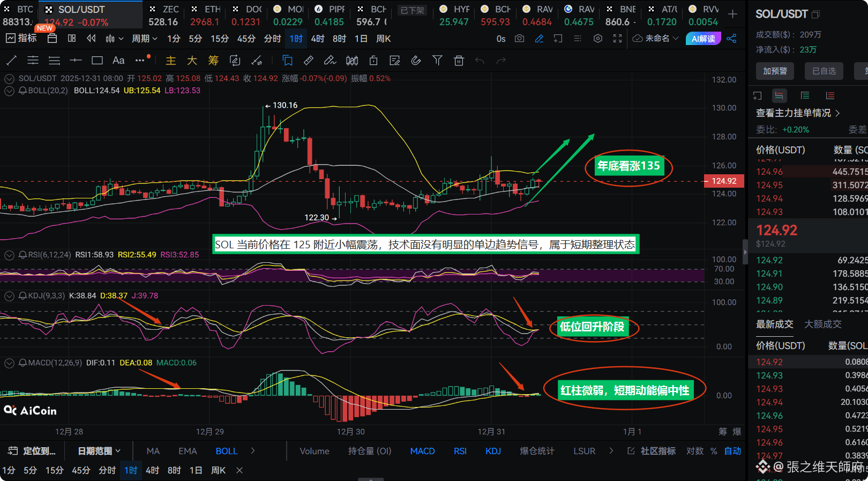Open the ZEC ticker tab
This screenshot has height=481, width=868.
pyautogui.click(x=164, y=15)
